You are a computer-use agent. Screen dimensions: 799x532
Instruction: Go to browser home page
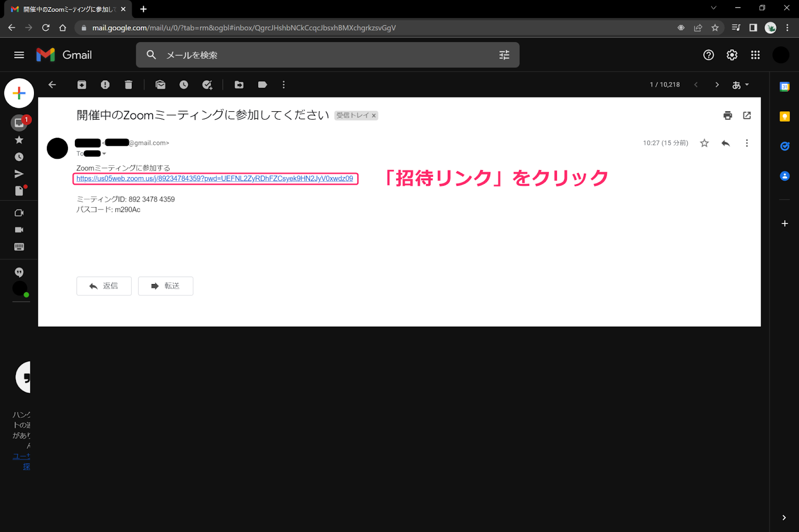click(62, 28)
